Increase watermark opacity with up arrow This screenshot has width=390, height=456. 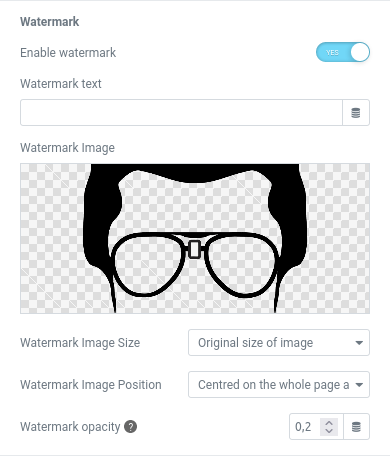329,423
